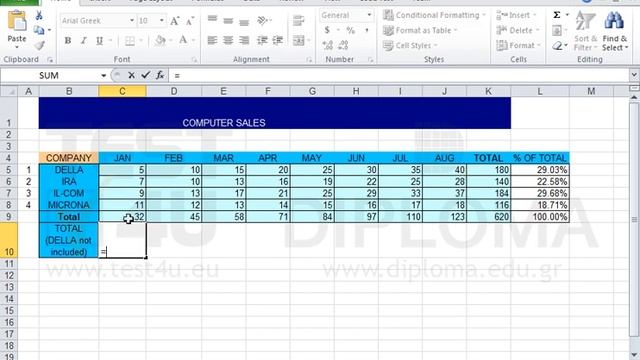640x360 pixels.
Task: Click into the formula bar input
Action: click(x=400, y=76)
